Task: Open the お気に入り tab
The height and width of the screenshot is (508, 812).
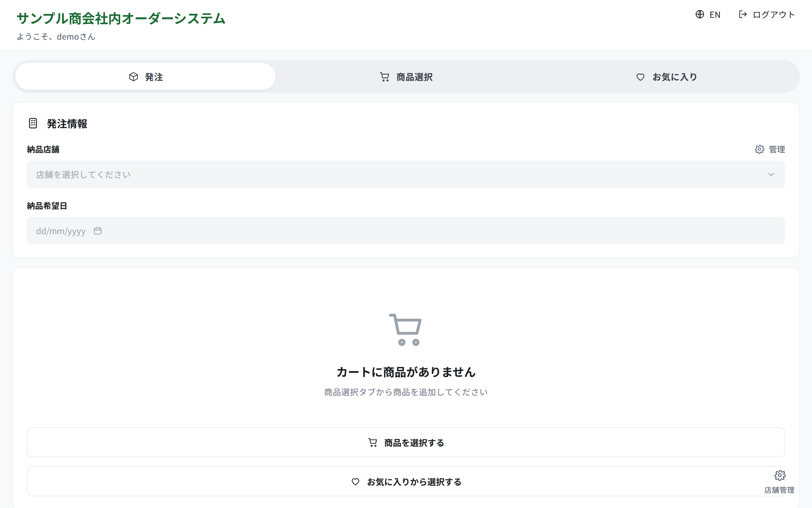Action: point(667,77)
